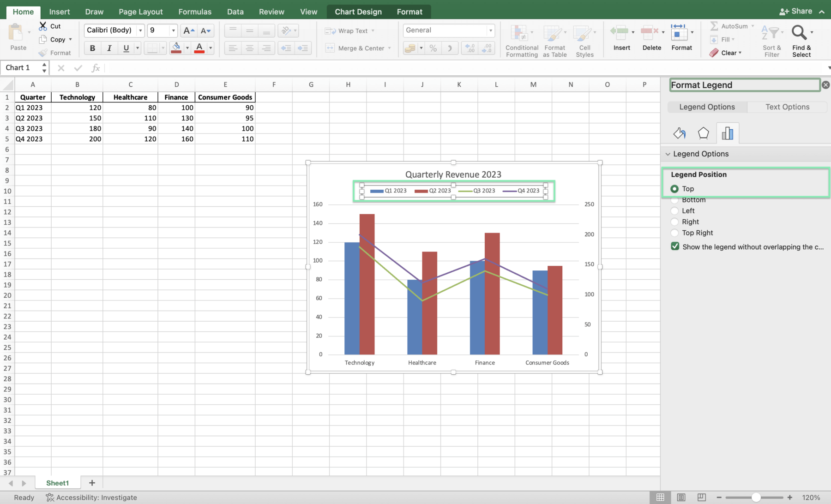This screenshot has width=831, height=504.
Task: Click the Format painter brush icon
Action: point(43,53)
